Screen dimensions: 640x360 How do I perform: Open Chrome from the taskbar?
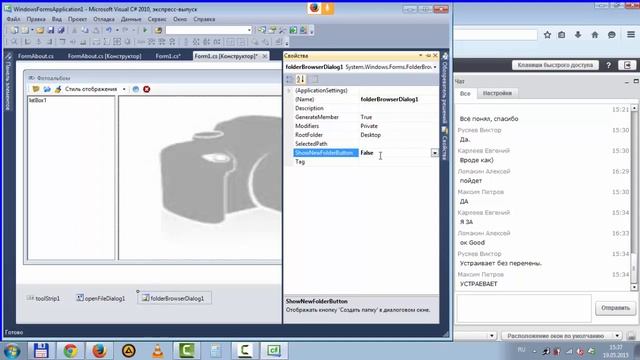70,351
